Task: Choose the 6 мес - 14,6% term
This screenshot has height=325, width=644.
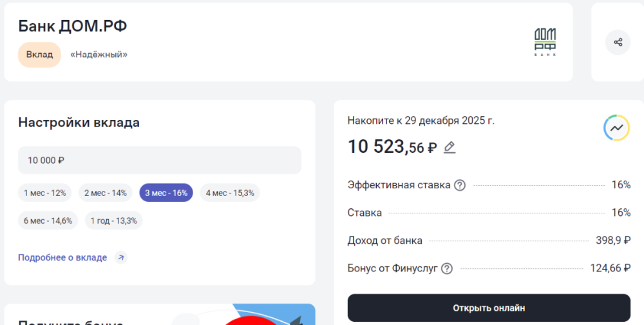Action: 48,221
